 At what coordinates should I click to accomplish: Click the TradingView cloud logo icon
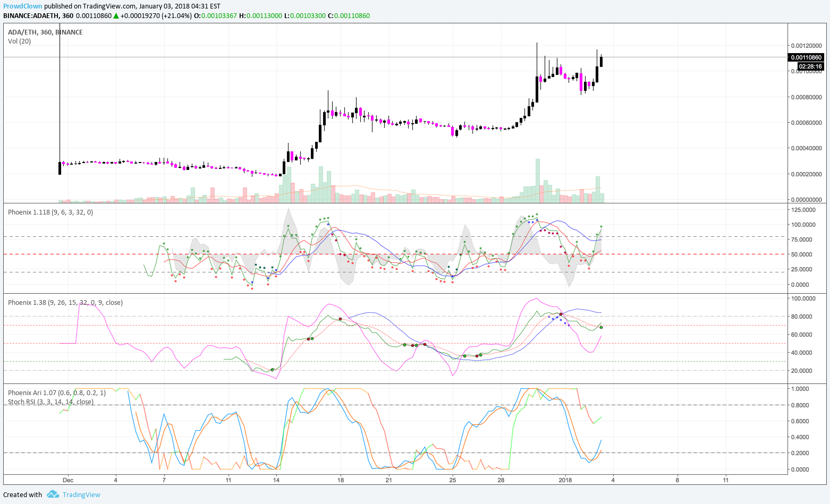[x=53, y=494]
